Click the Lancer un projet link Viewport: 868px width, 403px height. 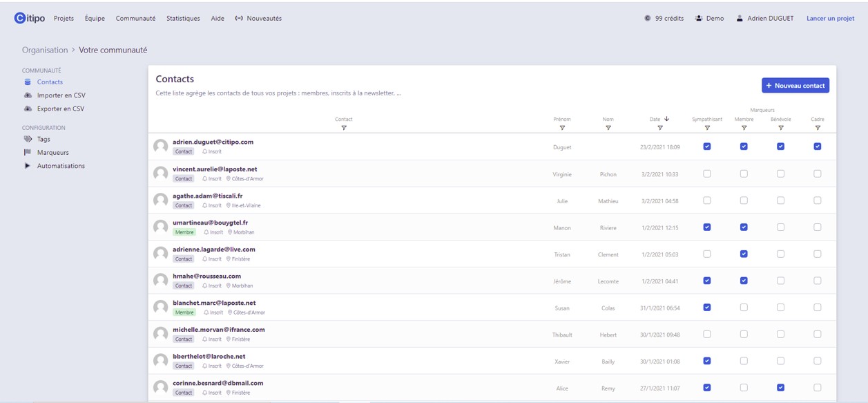[830, 19]
